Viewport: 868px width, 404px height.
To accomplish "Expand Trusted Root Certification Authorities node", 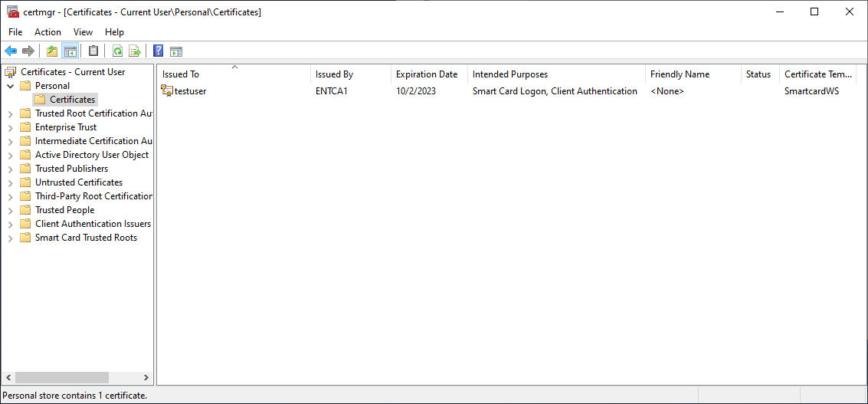I will [x=10, y=113].
